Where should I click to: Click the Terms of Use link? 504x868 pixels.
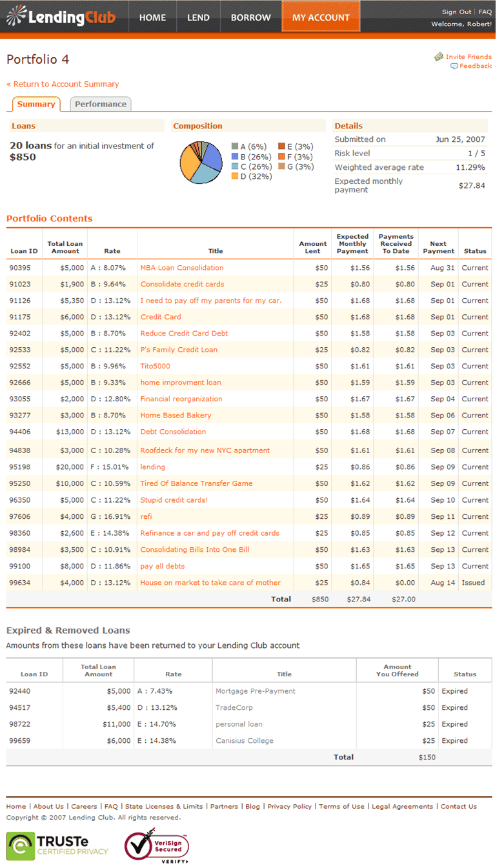click(342, 807)
